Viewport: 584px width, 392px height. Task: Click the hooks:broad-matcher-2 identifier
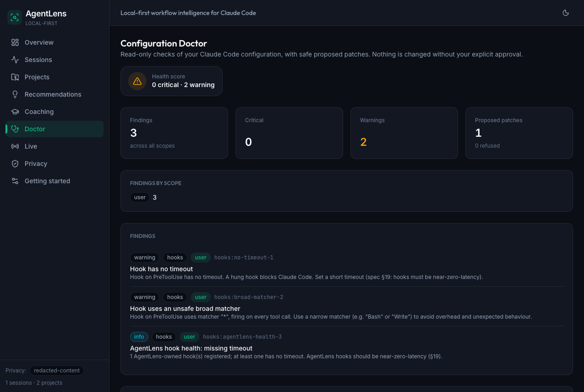pos(249,297)
